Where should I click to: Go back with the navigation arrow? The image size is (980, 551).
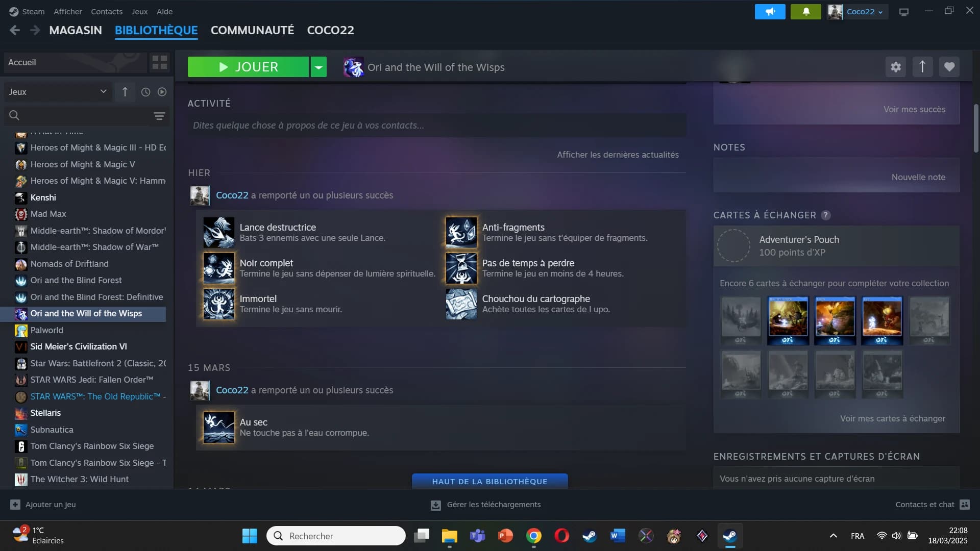[15, 30]
